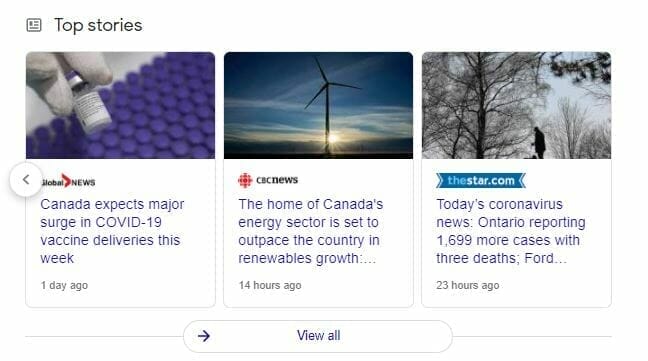Click the thestar.com logo

click(x=481, y=180)
